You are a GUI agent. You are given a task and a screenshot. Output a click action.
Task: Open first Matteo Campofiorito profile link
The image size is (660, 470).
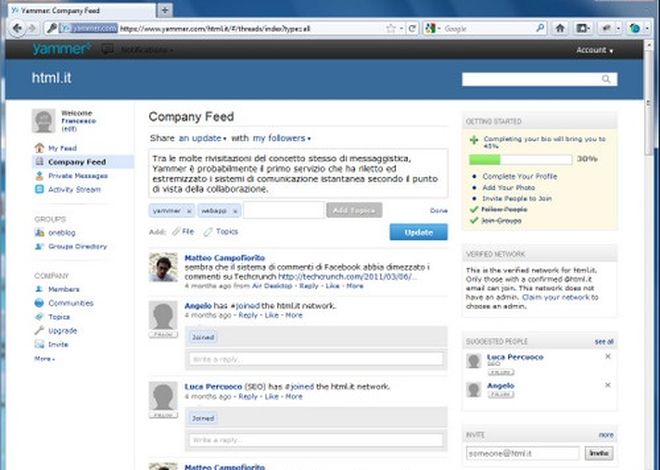click(x=225, y=258)
